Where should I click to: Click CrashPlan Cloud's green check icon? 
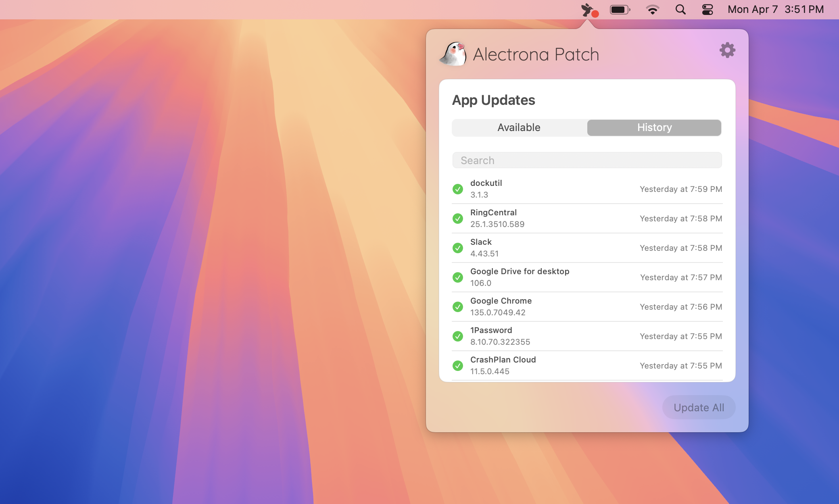tap(458, 365)
